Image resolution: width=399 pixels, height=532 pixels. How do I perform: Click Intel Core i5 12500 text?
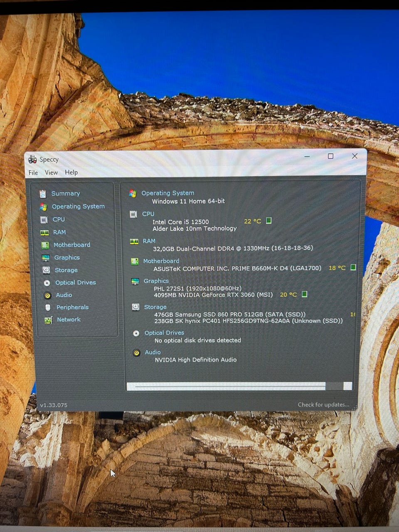180,222
